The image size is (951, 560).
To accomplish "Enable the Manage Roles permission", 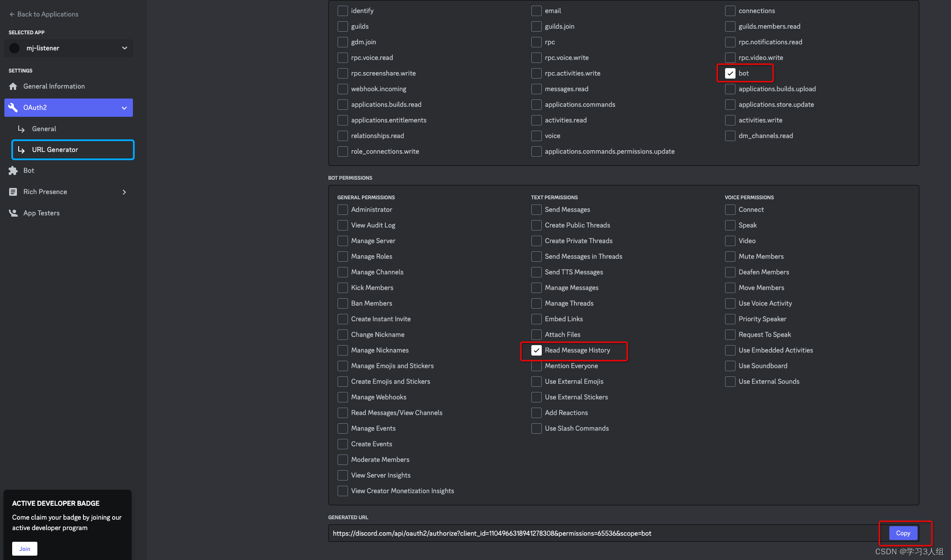I will [342, 257].
